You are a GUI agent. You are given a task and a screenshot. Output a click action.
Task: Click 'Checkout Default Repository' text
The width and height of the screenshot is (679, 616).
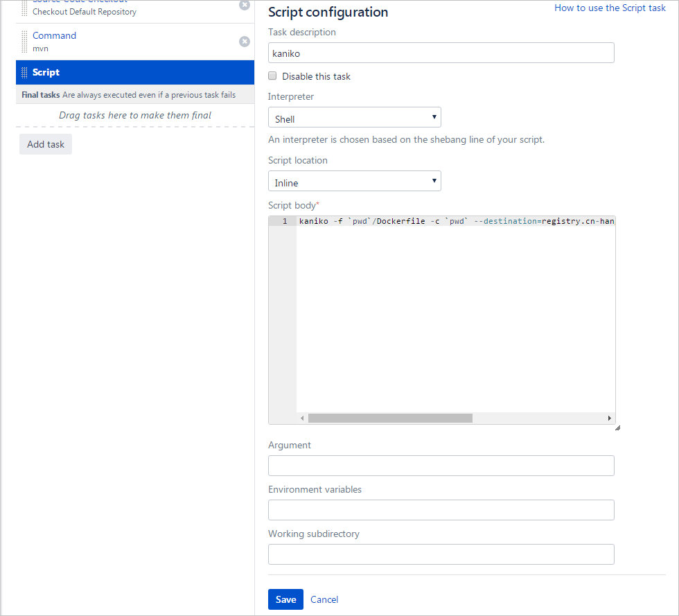[x=85, y=12]
